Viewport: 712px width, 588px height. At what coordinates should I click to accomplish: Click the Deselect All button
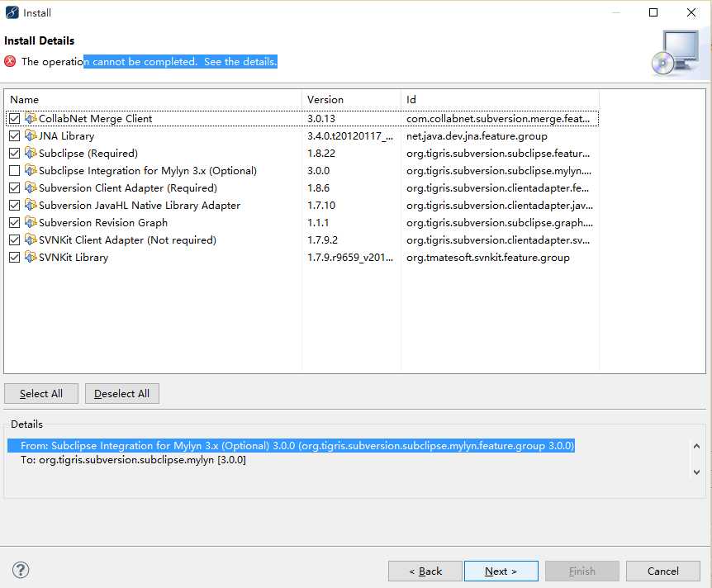coord(121,394)
